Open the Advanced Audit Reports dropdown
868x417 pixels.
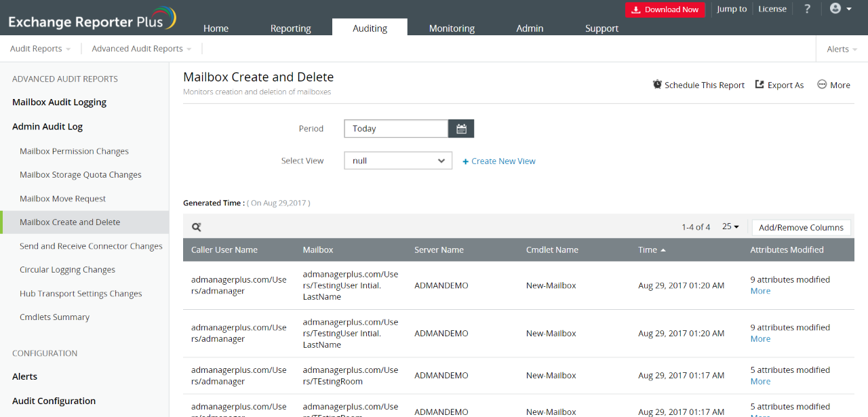141,49
